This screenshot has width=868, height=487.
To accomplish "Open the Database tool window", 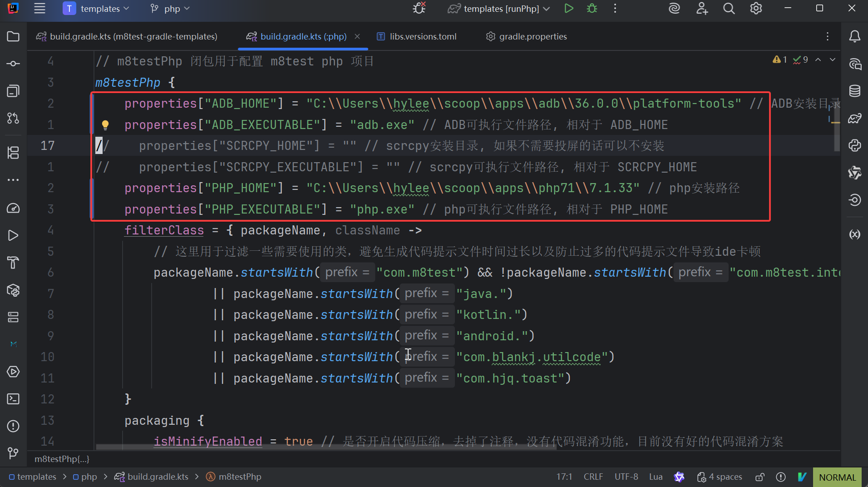I will pos(854,91).
